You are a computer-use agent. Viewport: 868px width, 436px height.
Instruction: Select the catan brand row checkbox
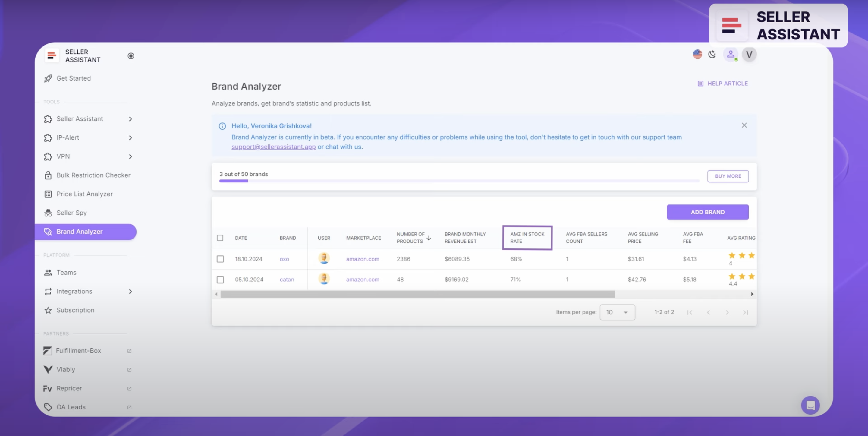tap(220, 280)
